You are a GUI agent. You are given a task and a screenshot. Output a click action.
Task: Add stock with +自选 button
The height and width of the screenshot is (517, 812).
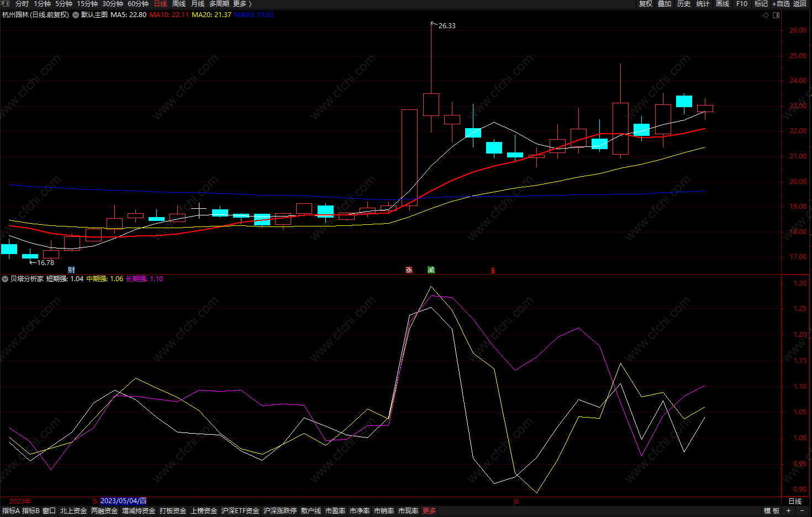coord(781,4)
